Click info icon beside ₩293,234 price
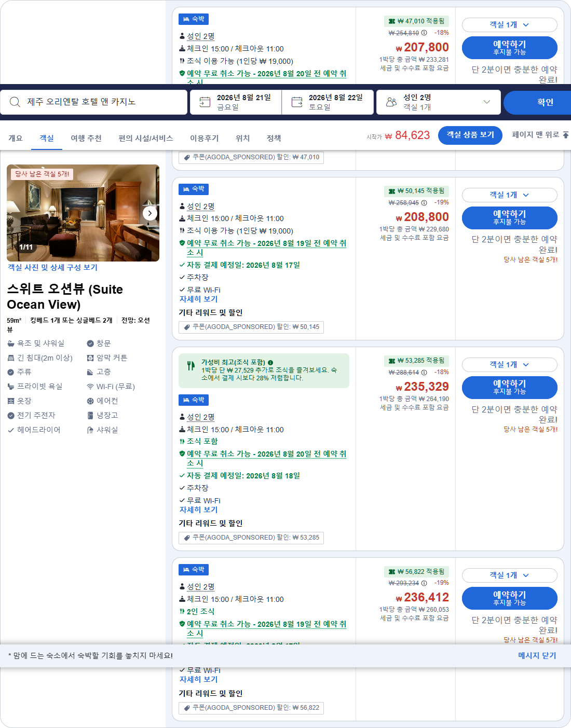571x728 pixels. [424, 583]
